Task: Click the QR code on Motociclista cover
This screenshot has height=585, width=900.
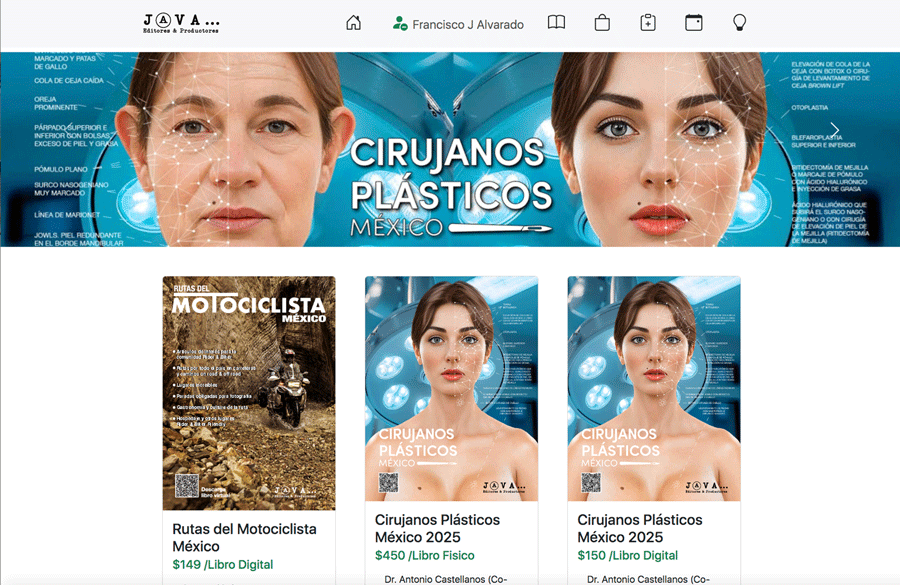Action: (187, 486)
